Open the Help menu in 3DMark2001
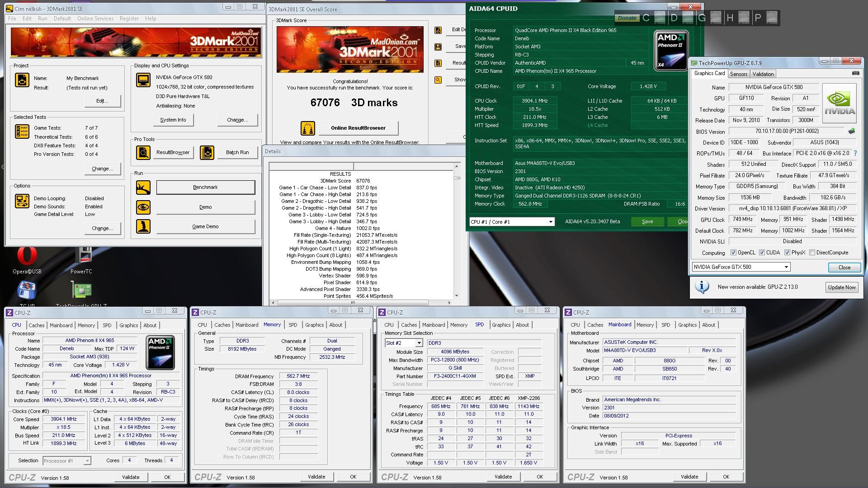The height and width of the screenshot is (488, 868). click(151, 19)
